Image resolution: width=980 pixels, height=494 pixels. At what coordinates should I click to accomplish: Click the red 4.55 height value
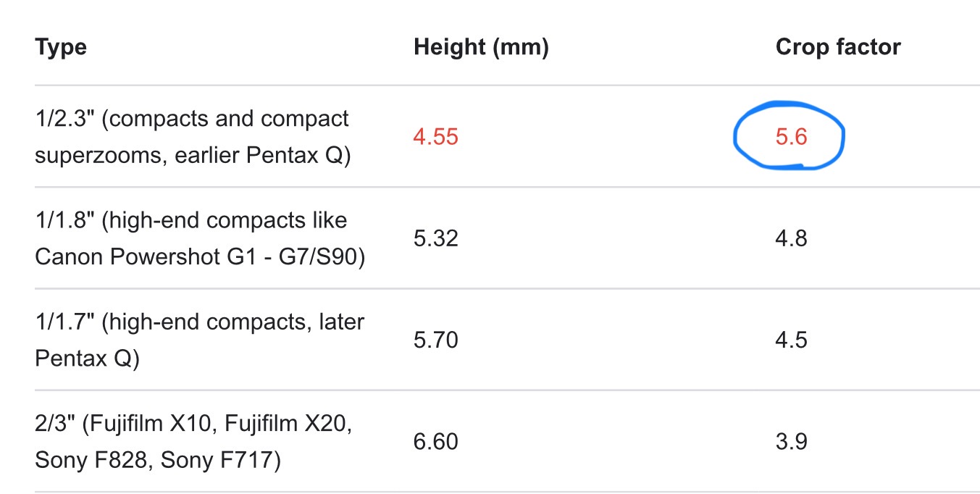(436, 138)
